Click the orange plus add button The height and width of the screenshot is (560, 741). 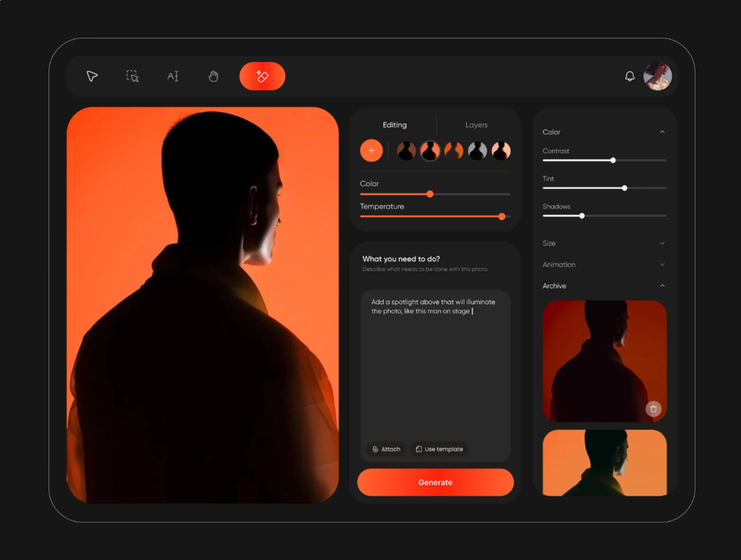371,150
